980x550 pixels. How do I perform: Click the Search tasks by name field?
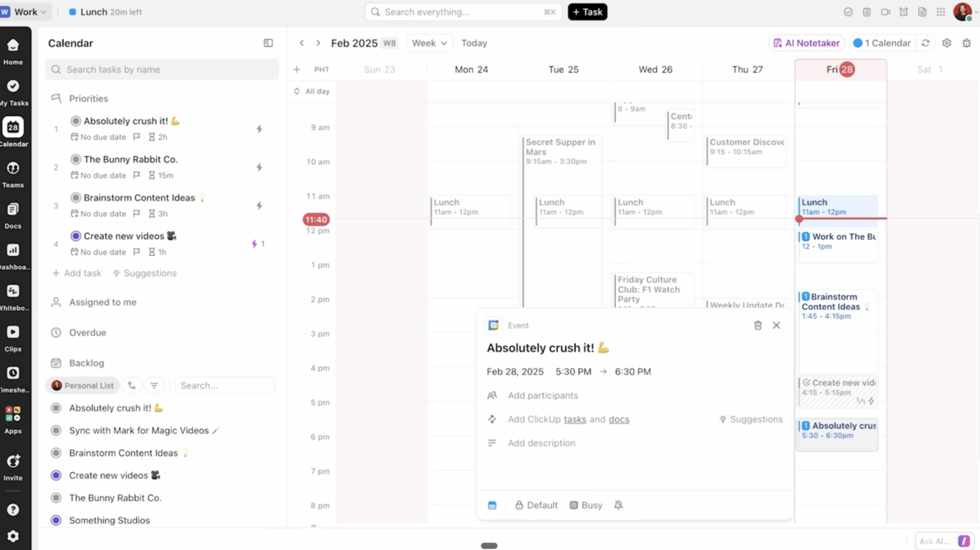coord(162,69)
